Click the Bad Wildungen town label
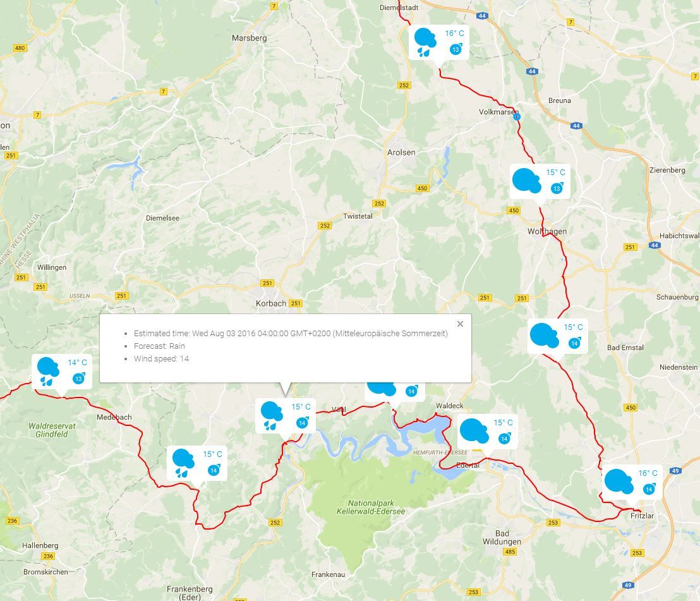This screenshot has width=700, height=601. 502,538
